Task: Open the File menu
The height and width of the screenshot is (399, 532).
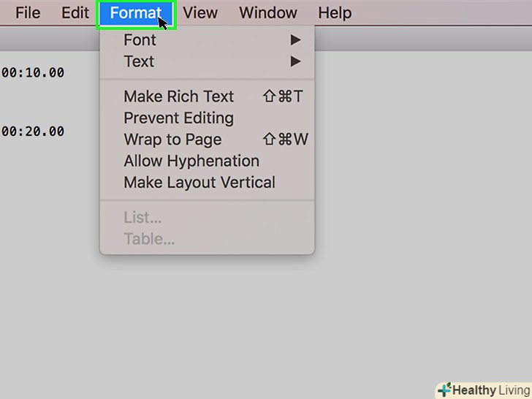Action: [x=28, y=13]
